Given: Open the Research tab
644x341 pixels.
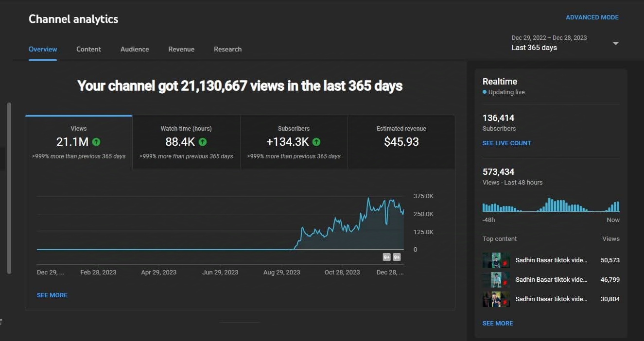Looking at the screenshot, I should (x=227, y=49).
